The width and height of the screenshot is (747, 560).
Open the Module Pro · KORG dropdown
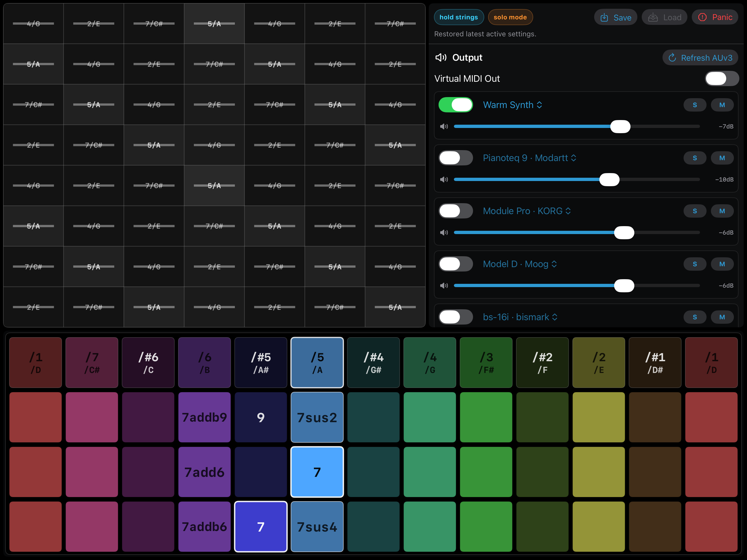527,211
